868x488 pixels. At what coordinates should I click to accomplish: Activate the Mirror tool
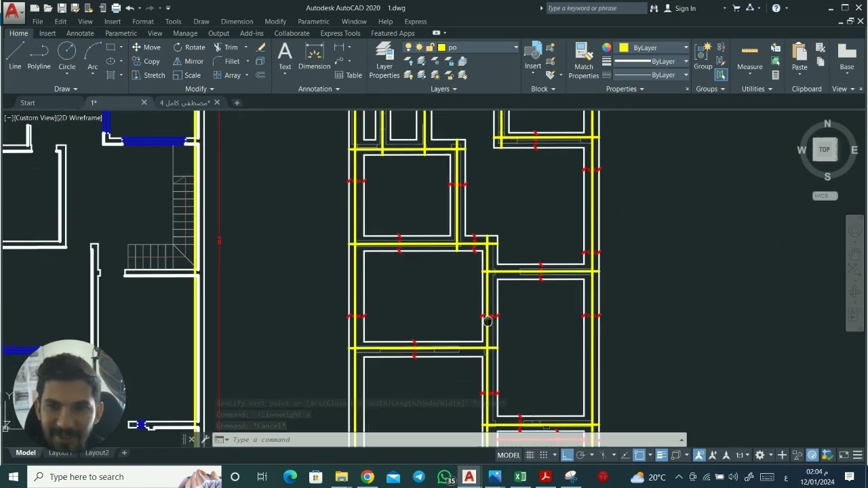188,61
